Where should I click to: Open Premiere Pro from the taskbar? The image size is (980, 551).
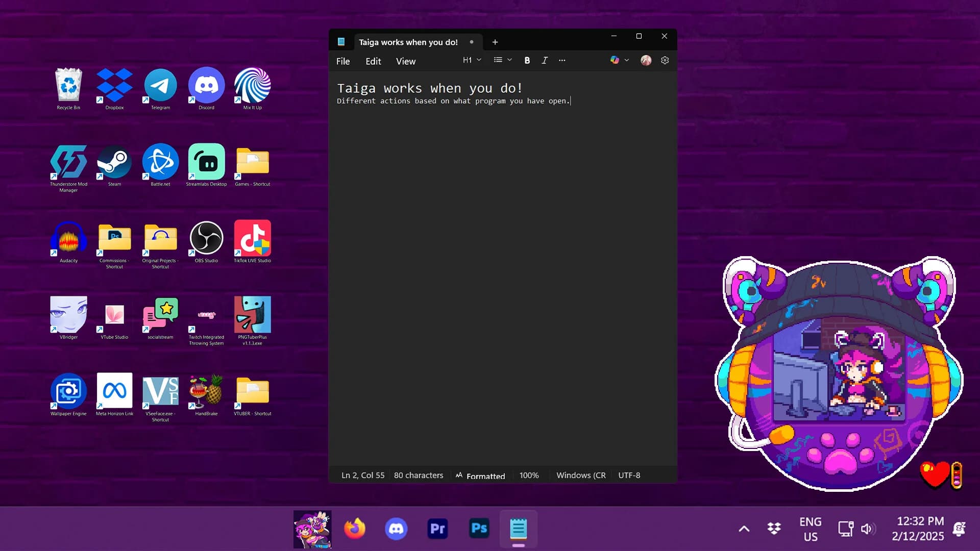click(x=437, y=529)
